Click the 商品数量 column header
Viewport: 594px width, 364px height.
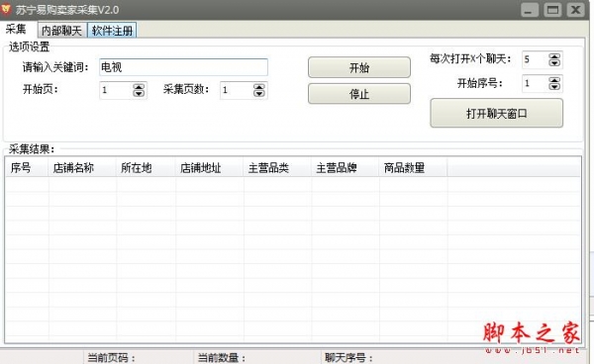click(413, 167)
